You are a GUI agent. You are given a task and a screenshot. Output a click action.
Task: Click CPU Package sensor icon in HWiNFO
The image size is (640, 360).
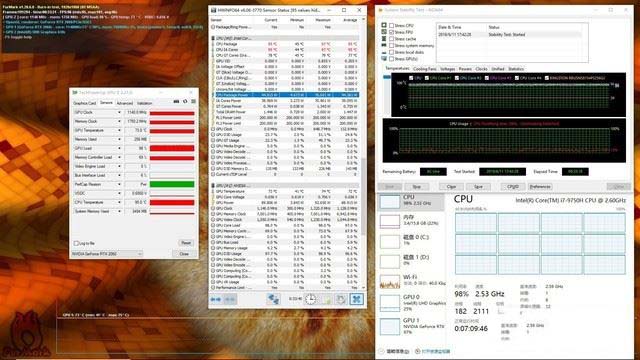click(x=213, y=44)
